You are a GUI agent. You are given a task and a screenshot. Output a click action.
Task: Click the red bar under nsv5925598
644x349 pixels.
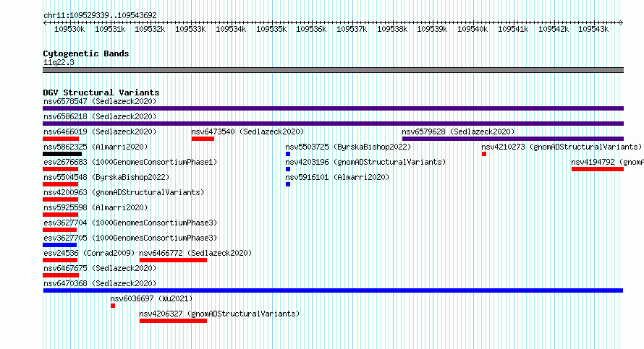click(60, 215)
